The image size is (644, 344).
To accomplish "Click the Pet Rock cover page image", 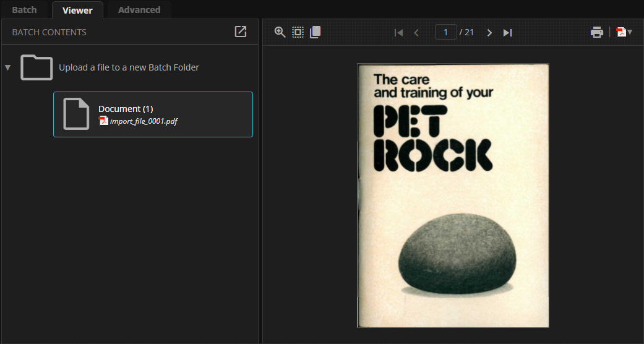I will point(453,196).
